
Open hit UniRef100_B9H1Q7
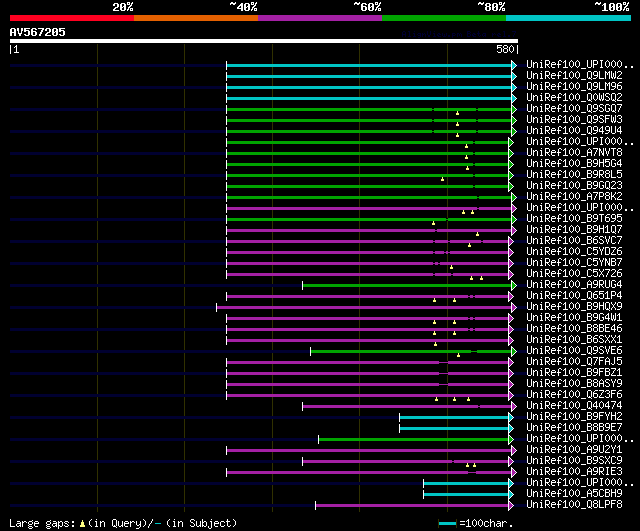click(x=574, y=230)
